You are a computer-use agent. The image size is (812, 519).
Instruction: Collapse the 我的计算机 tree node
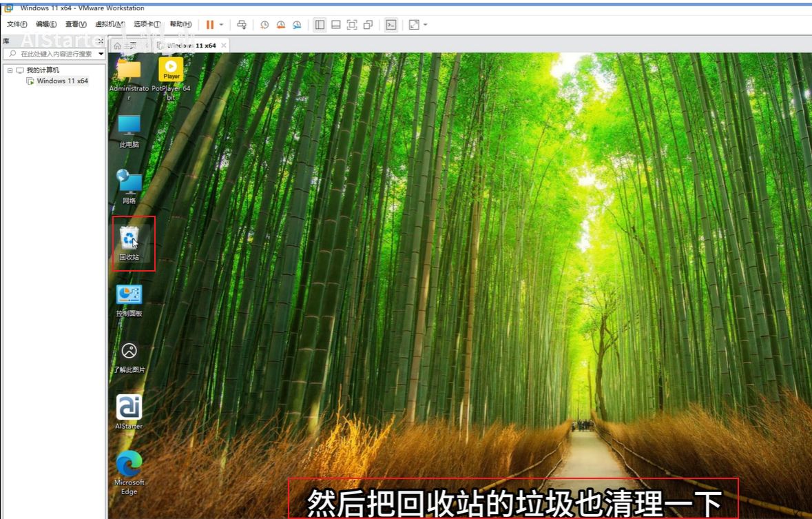(x=10, y=70)
